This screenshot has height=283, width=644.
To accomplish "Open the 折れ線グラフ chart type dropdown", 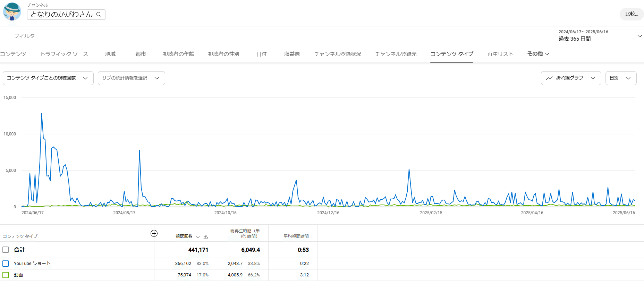I will click(571, 78).
